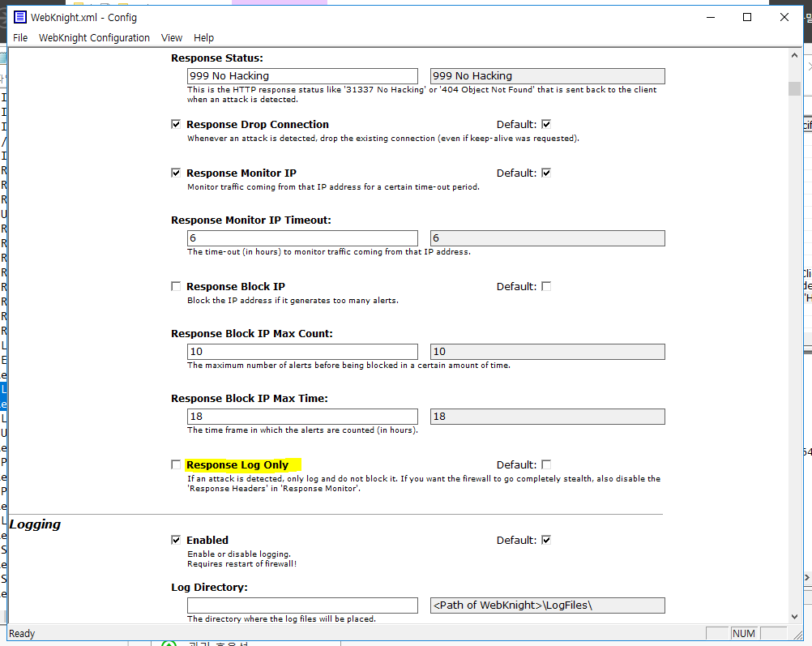This screenshot has width=812, height=646.
Task: Click the scroll up arrow of settings pane
Action: [x=794, y=55]
